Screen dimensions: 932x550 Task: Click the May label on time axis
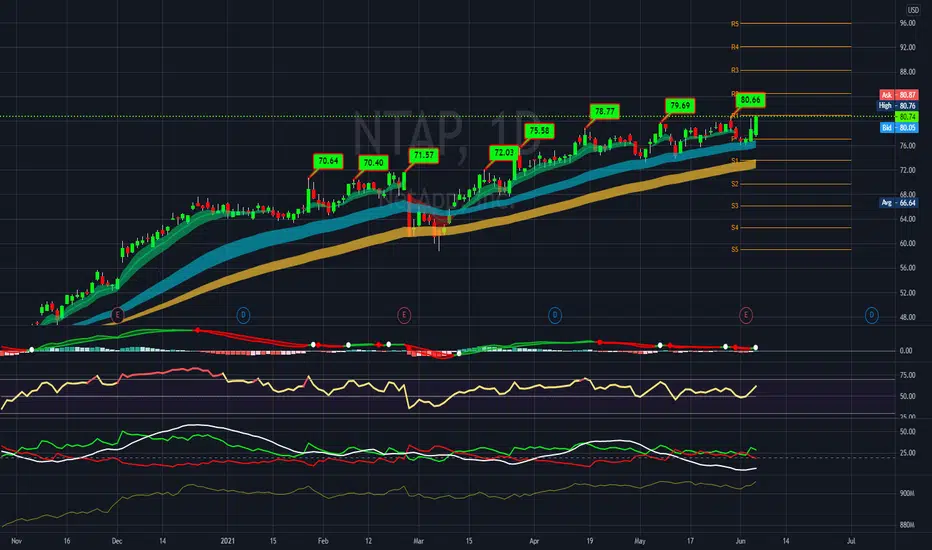[640, 541]
